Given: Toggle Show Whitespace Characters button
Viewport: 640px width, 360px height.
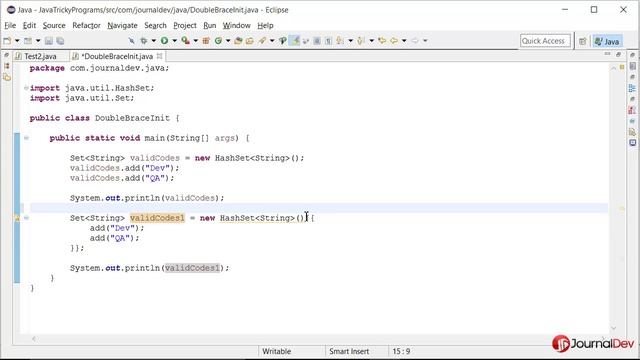Looking at the screenshot, I should [328, 41].
